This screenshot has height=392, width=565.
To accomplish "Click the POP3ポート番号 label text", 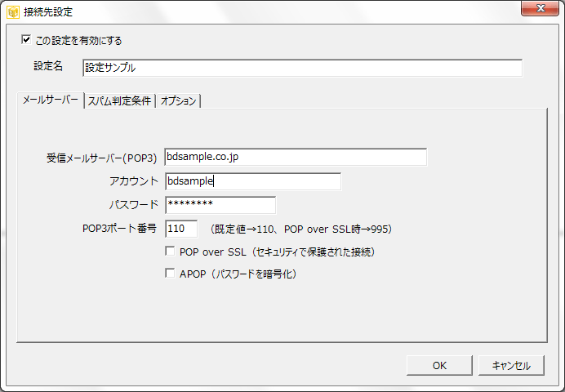I will 120,229.
